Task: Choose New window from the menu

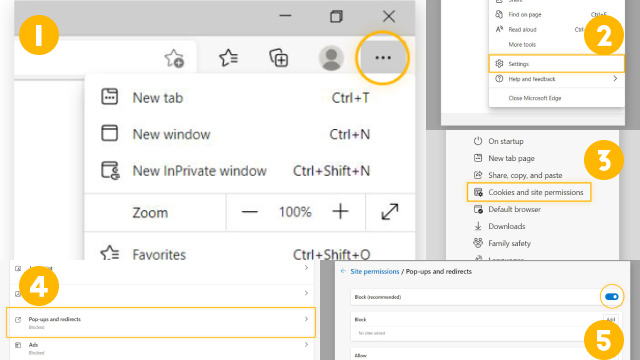Action: 249,134
